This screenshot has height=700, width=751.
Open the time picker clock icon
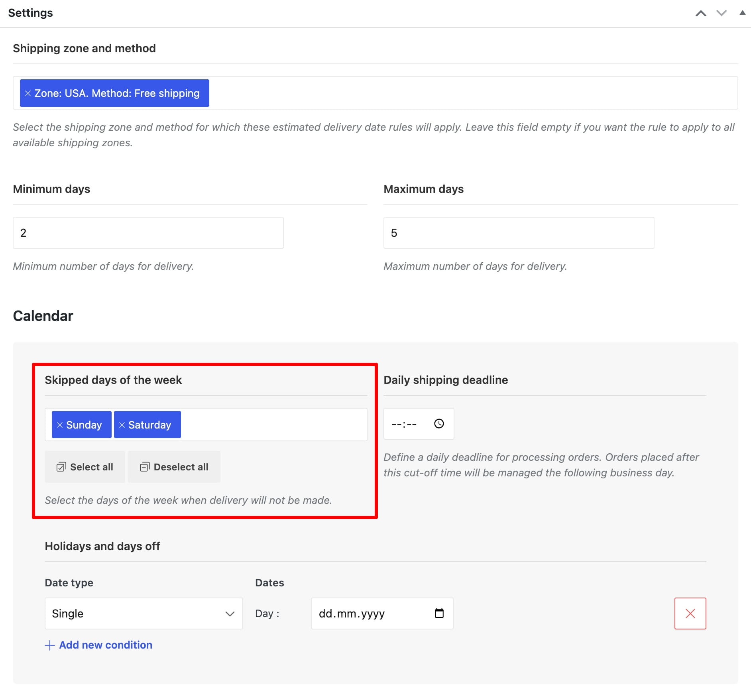(439, 423)
